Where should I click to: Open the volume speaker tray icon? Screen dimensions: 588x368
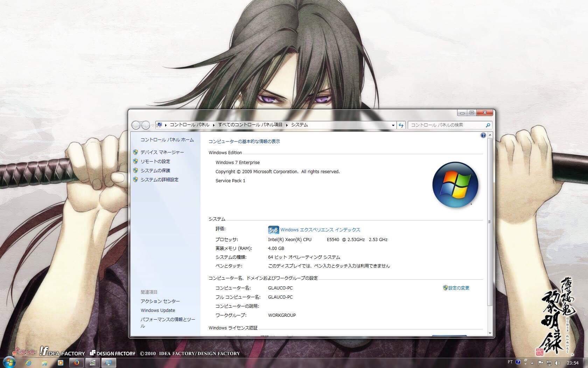point(557,363)
